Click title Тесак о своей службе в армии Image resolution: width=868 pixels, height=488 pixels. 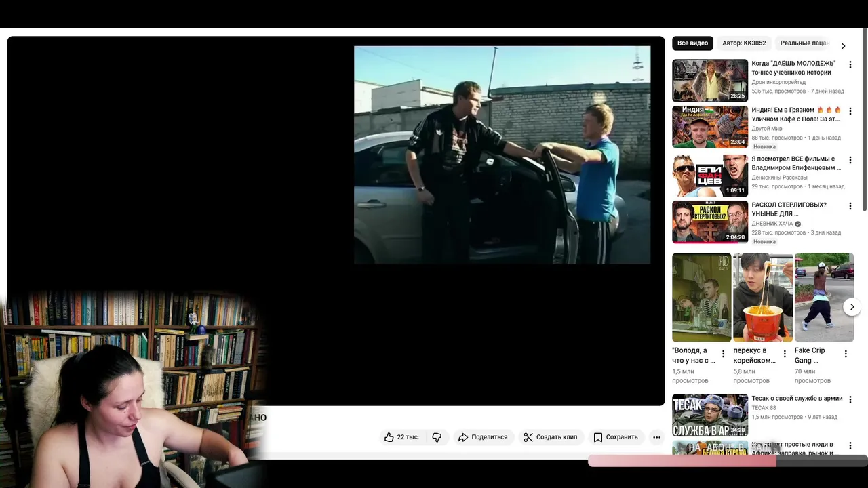(797, 399)
